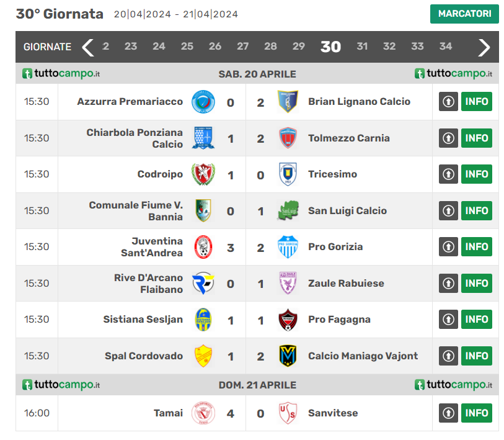Image resolution: width=504 pixels, height=440 pixels.
Task: Click the top-left tuttocampo.it logo
Action: 61,74
